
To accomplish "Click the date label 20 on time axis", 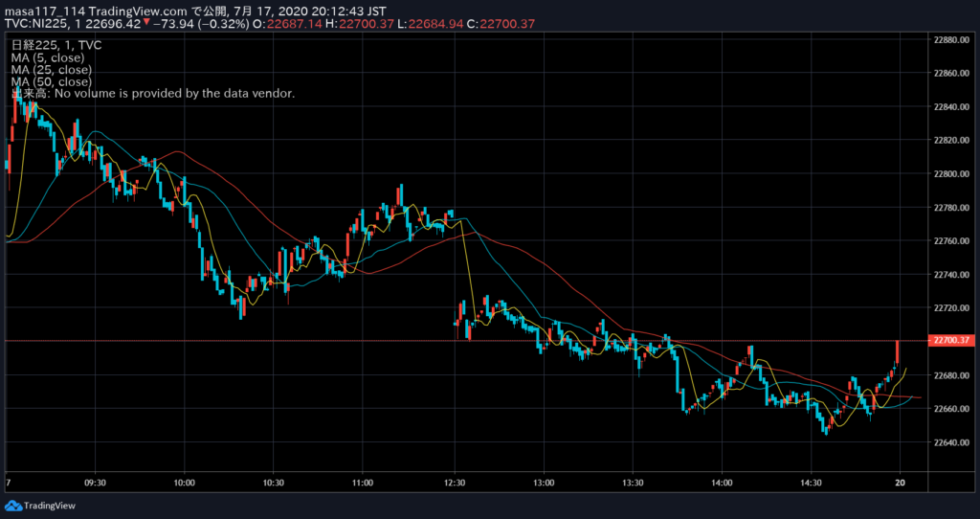I will (900, 483).
